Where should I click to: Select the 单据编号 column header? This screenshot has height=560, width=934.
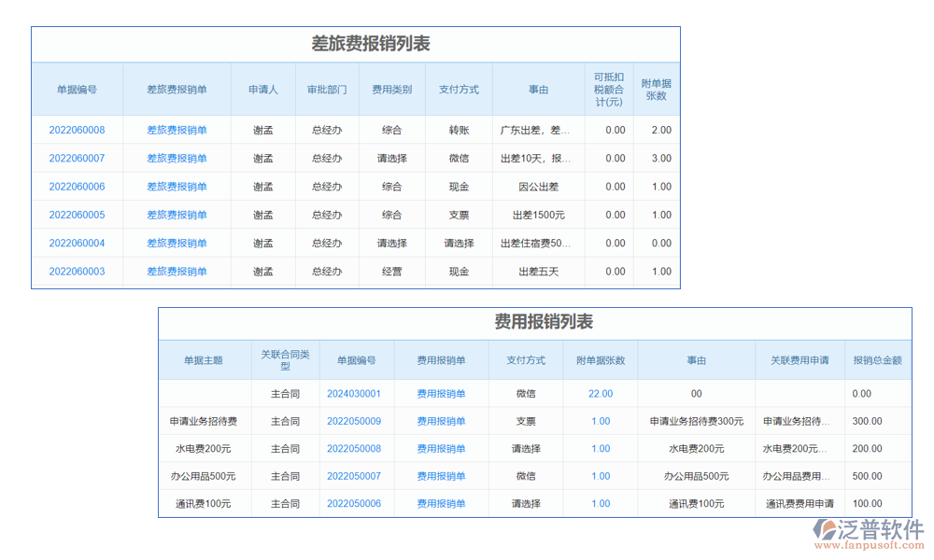pyautogui.click(x=77, y=89)
